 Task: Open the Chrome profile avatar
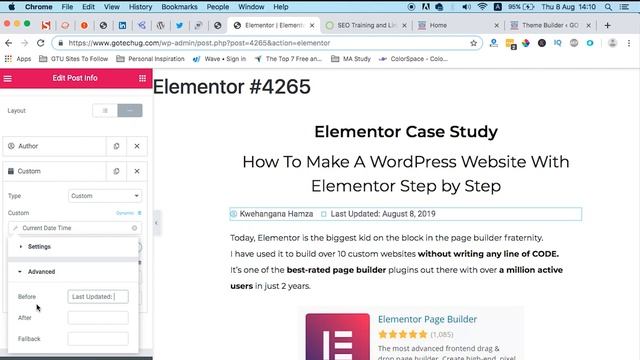(x=612, y=43)
